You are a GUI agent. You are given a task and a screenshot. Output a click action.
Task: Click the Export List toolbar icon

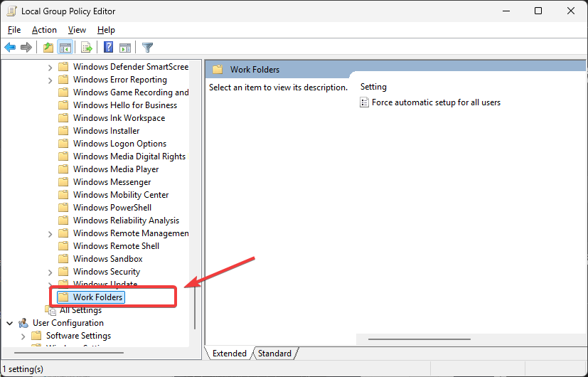coord(86,48)
